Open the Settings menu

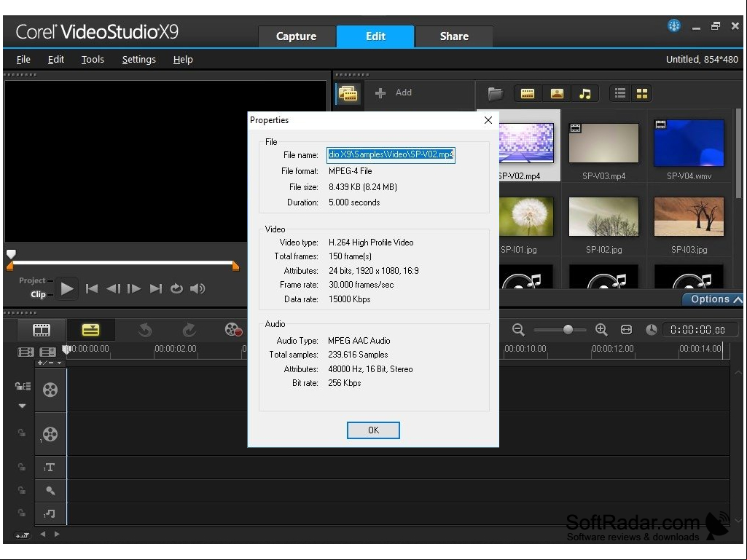click(138, 60)
